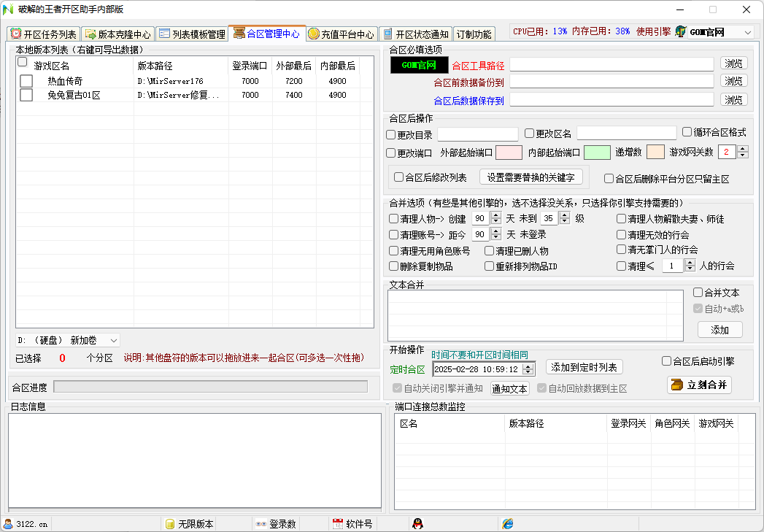Click the 合区进度 progress bar

pyautogui.click(x=210, y=387)
